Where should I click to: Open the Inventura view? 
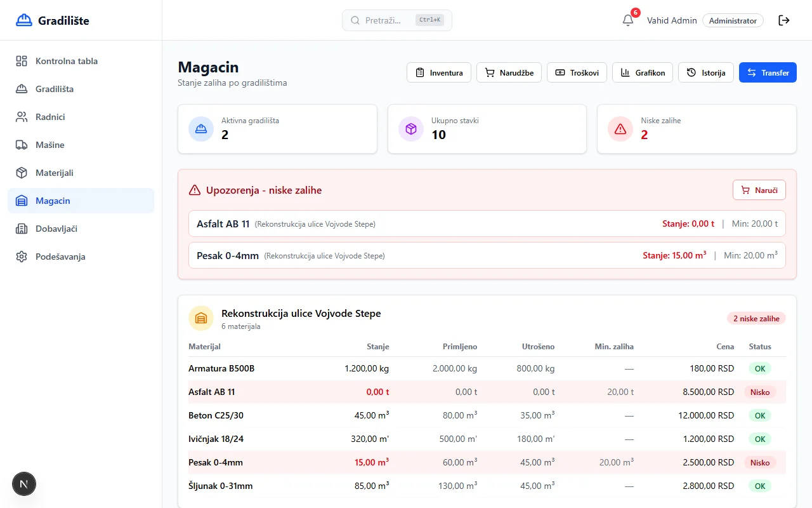pyautogui.click(x=438, y=72)
